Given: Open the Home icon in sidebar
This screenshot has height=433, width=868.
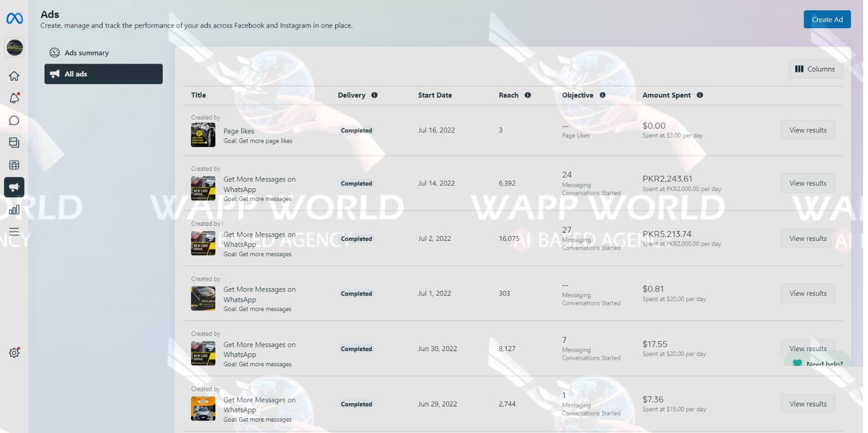Looking at the screenshot, I should pyautogui.click(x=15, y=76).
